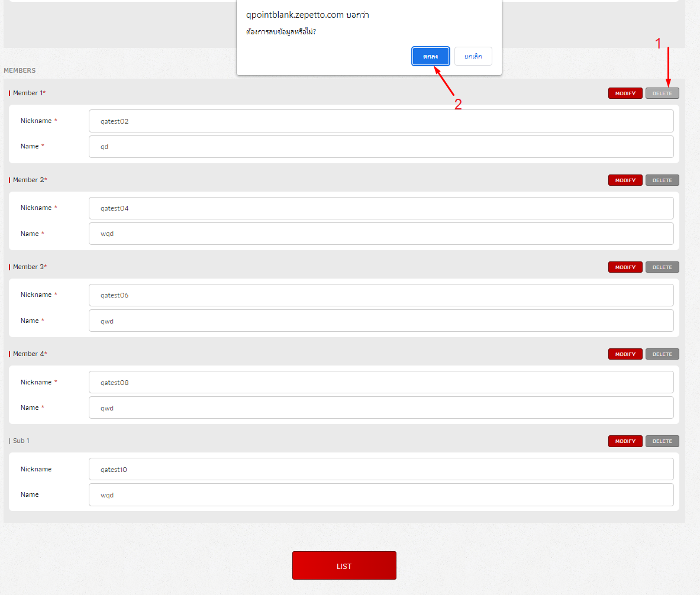Confirm deletion with the blue ตกลง button

430,56
